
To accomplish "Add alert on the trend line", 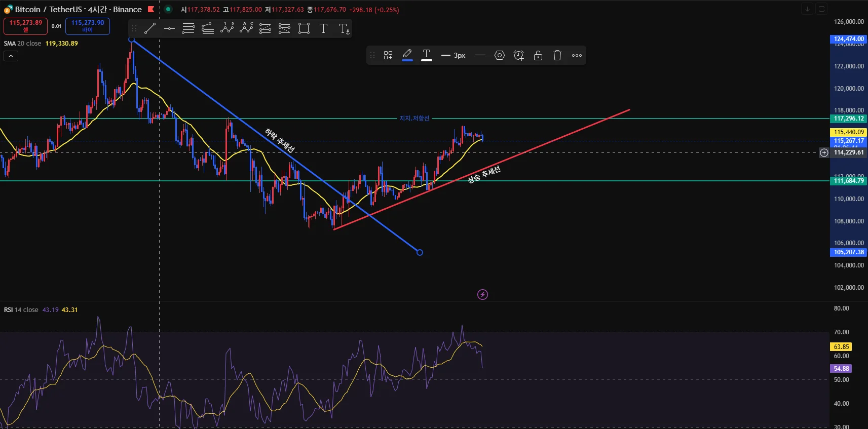I will 519,55.
